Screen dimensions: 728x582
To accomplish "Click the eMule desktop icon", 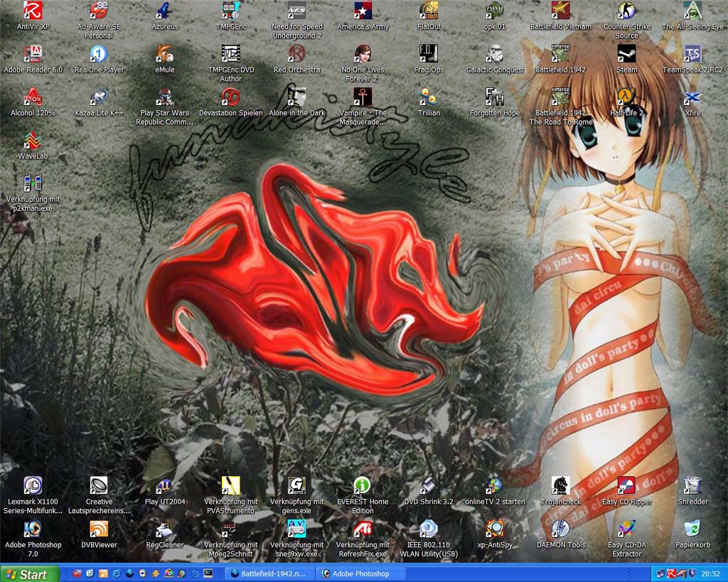I will point(165,53).
